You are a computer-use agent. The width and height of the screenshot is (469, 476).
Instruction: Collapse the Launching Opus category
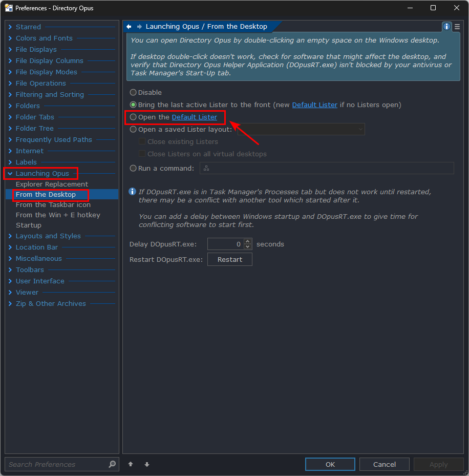[x=10, y=173]
